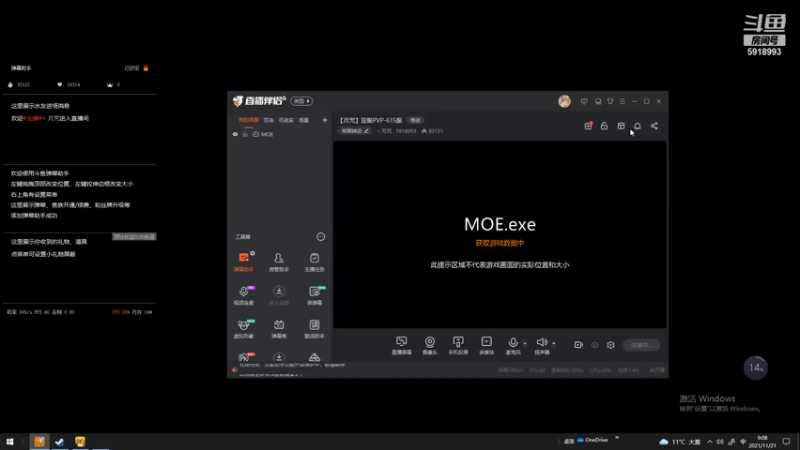Open the 视频连麦 tool
800x450 pixels.
[x=244, y=295]
